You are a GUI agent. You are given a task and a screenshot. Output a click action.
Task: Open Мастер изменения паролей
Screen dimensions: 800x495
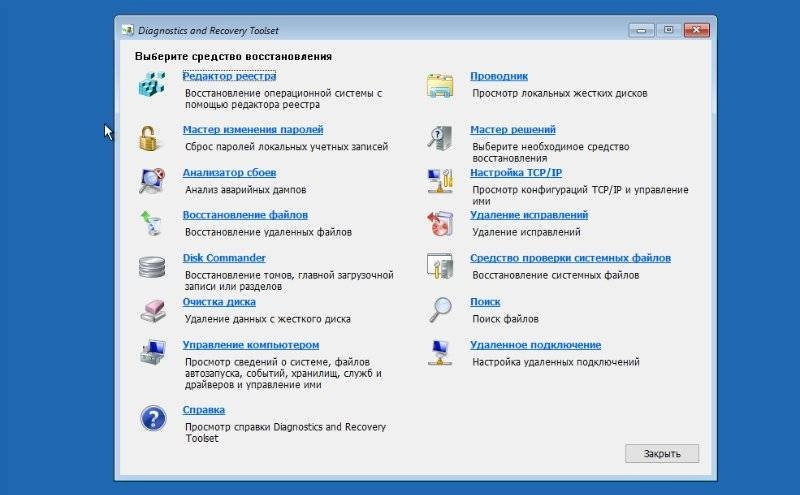click(x=253, y=130)
